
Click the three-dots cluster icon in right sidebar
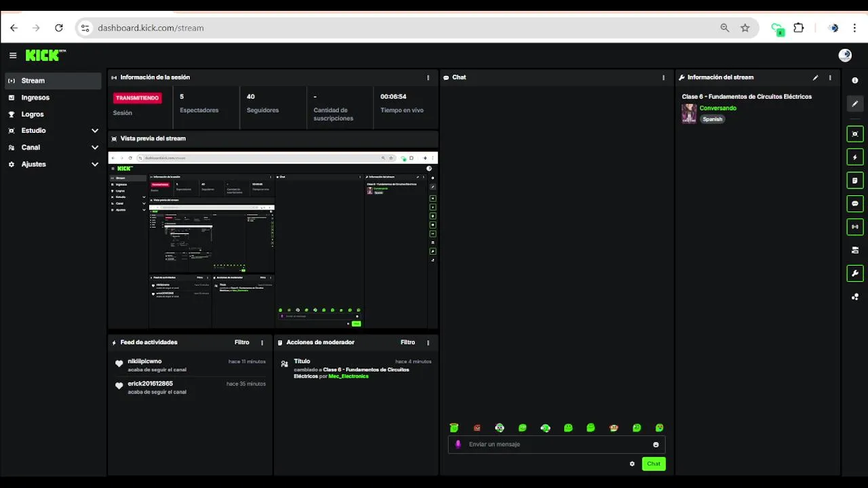[x=854, y=297]
